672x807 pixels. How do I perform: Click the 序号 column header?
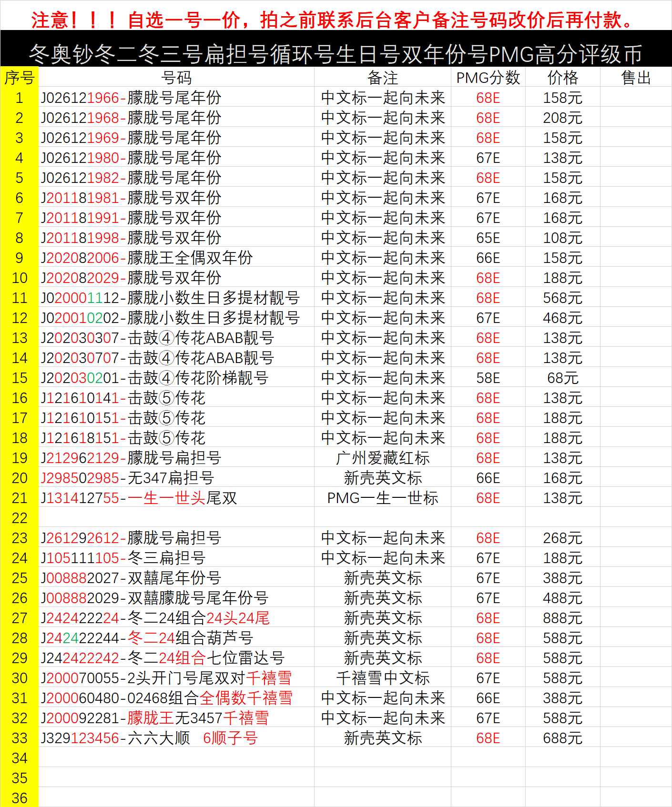click(19, 78)
